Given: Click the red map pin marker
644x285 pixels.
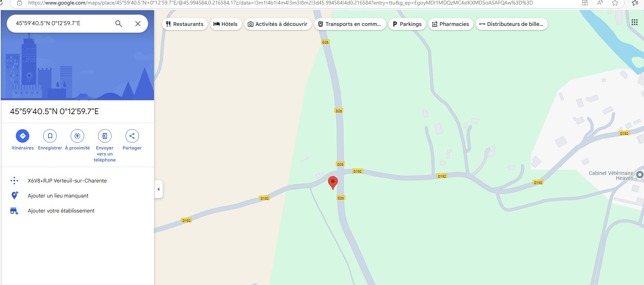Looking at the screenshot, I should [x=333, y=182].
